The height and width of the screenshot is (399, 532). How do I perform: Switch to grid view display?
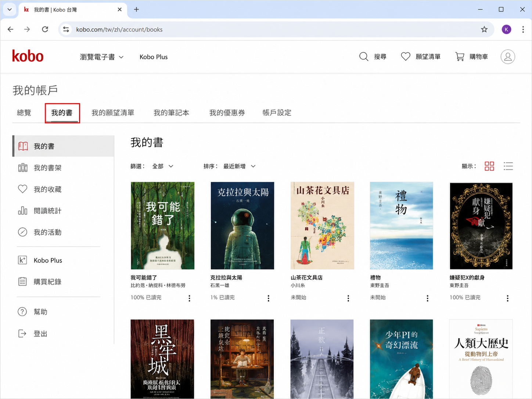click(489, 166)
